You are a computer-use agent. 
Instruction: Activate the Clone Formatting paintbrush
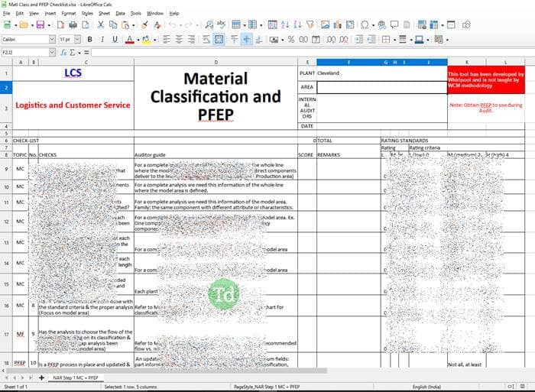pyautogui.click(x=144, y=24)
